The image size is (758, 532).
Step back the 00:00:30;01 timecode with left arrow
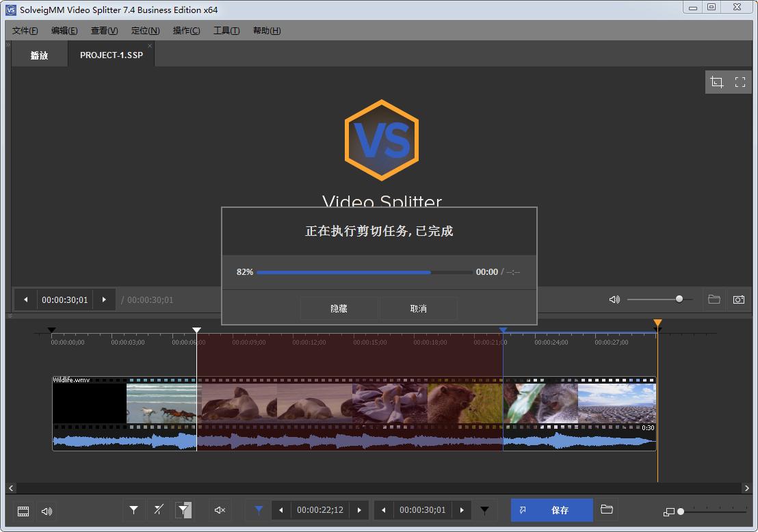383,510
